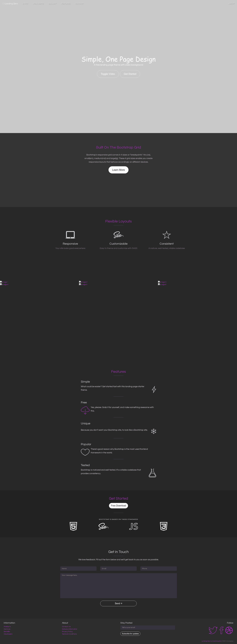237x644 pixels.
Task: Click the lab flask icon beside Tested
Action: [x=152, y=473]
